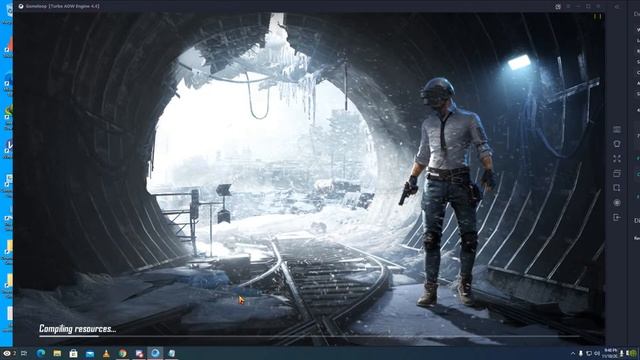Open Mail app from the taskbar
Viewport: 640px width, 360px height.
point(90,353)
